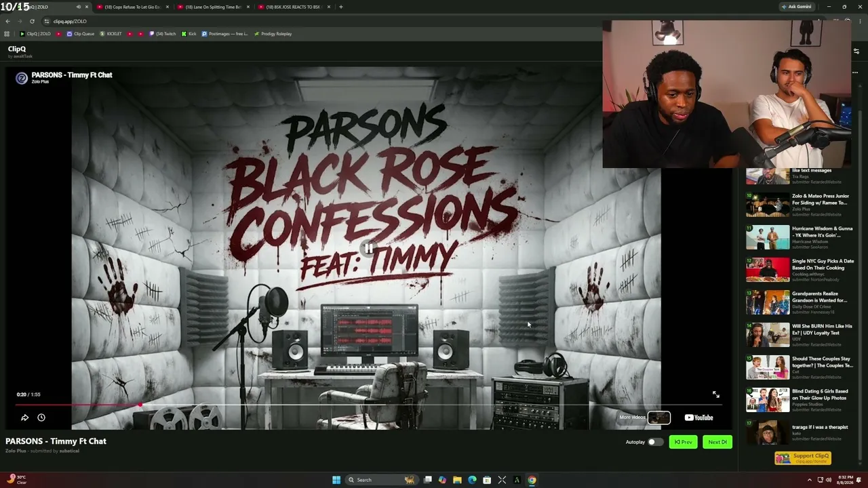Open the (34) Twitch bookmark
The image size is (868, 488).
[162, 34]
